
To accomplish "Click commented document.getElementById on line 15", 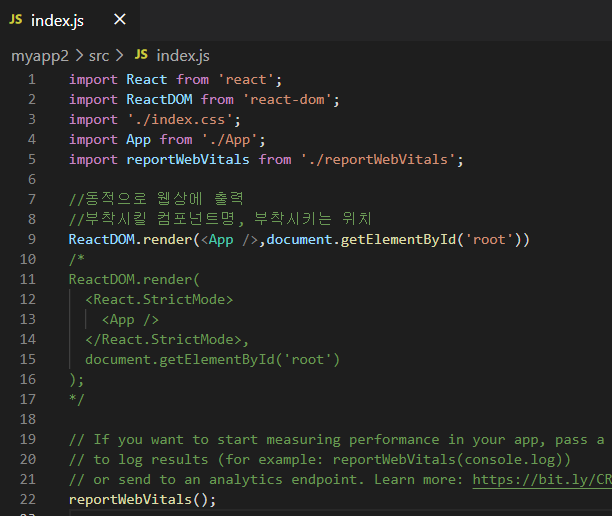I will click(213, 359).
